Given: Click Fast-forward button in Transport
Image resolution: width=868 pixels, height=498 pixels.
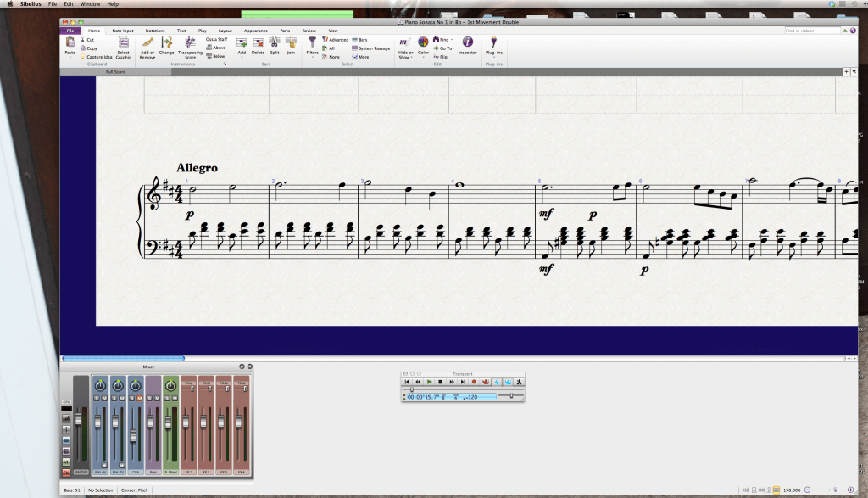Looking at the screenshot, I should coord(452,382).
